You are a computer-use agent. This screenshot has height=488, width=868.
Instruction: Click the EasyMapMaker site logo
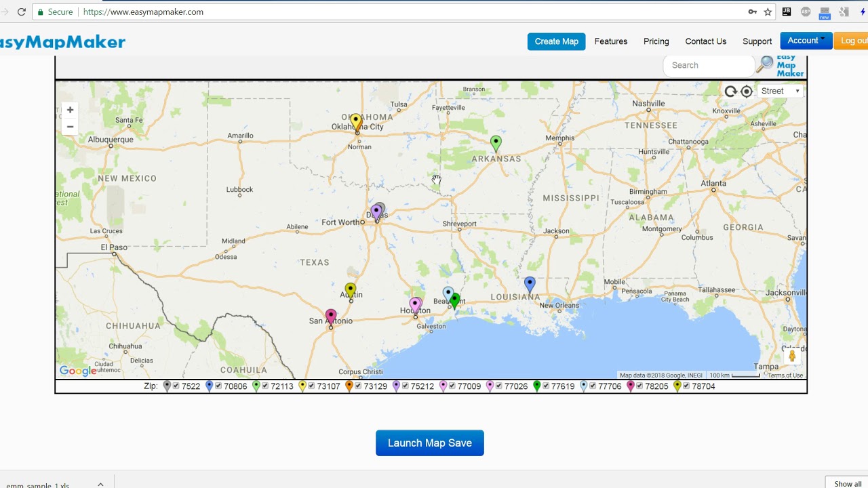tap(62, 42)
